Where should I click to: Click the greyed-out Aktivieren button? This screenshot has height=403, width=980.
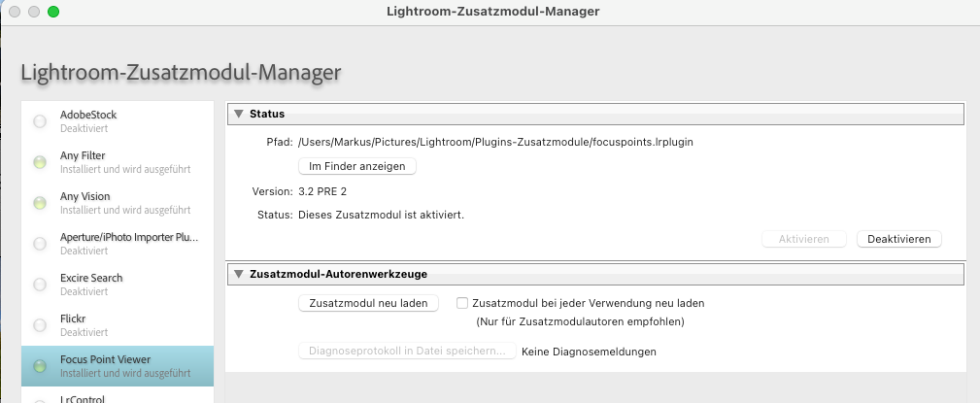(803, 239)
